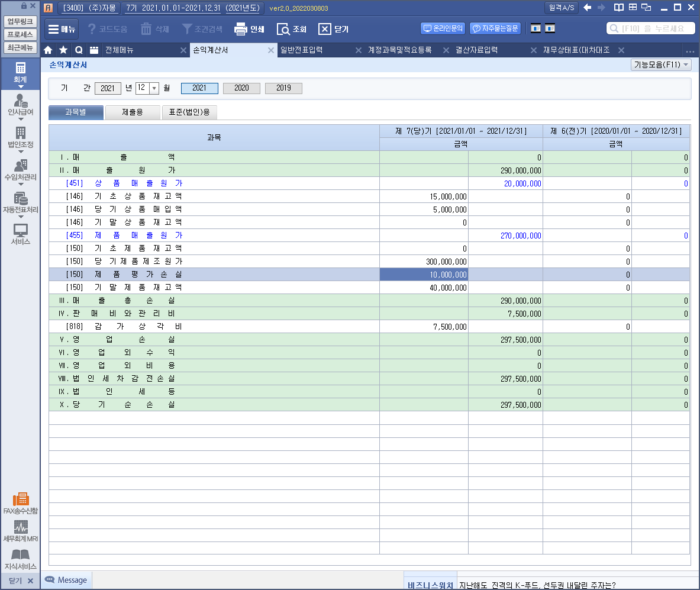
Task: Open the 인사급여 payroll module
Action: click(21, 104)
